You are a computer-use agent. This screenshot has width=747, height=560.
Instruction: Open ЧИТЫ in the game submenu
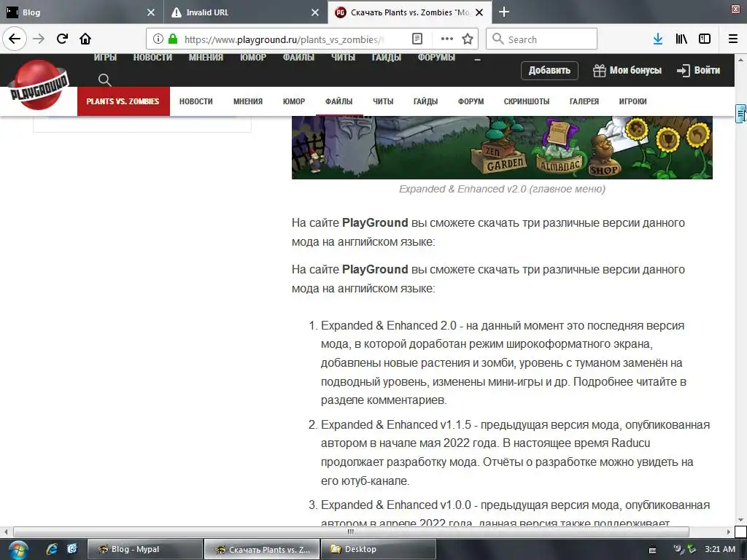pyautogui.click(x=383, y=101)
